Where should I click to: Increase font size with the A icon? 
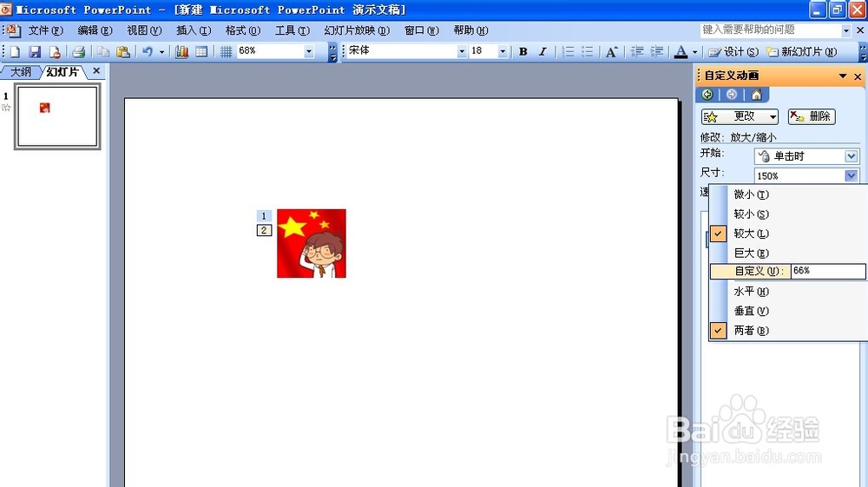coord(611,51)
